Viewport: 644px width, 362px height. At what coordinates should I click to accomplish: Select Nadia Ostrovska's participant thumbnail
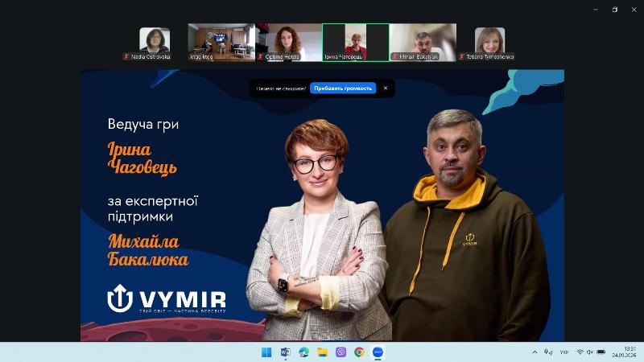coord(155,43)
